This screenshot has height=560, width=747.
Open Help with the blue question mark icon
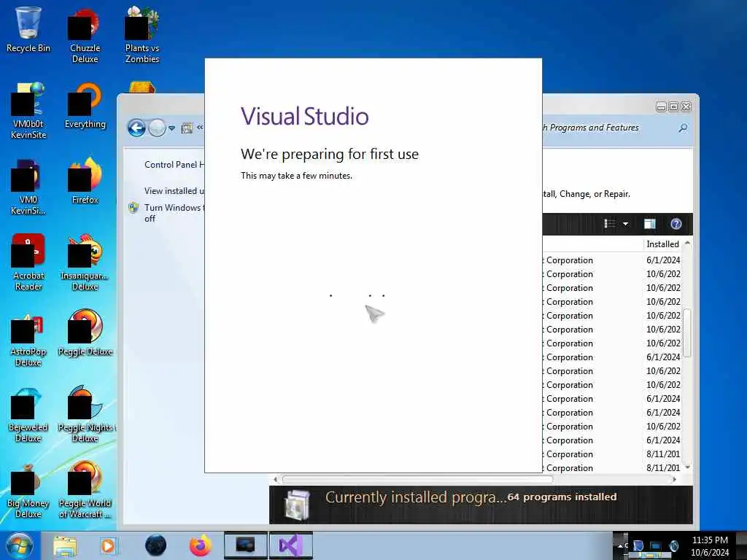[x=676, y=224]
